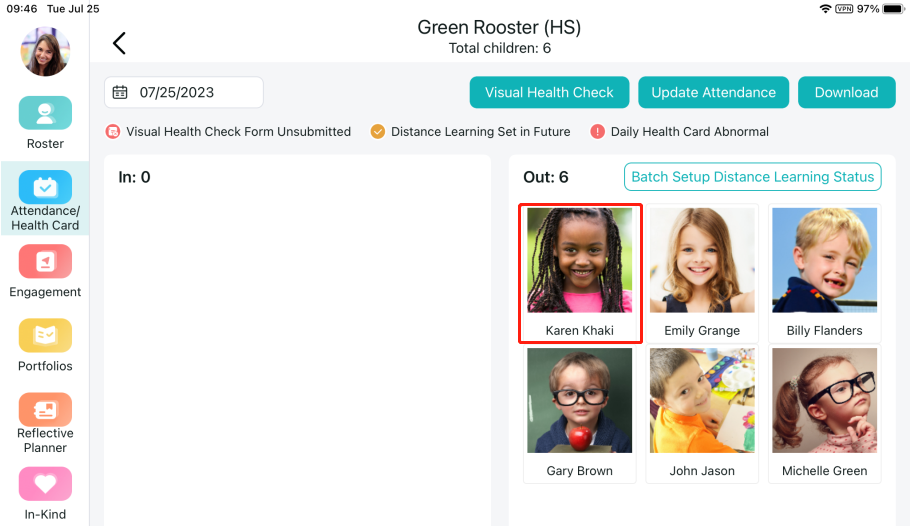This screenshot has height=526, width=910.
Task: Open the Portfolios section icon
Action: coord(45,336)
